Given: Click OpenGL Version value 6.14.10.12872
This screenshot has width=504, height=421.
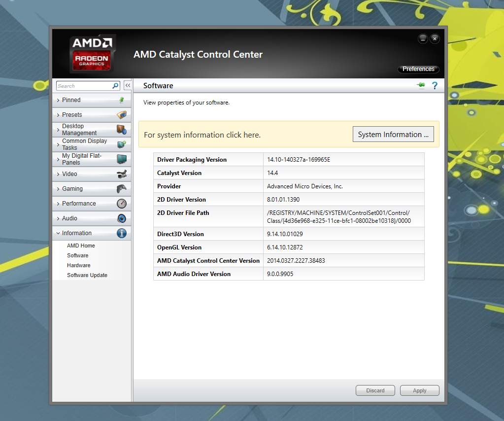Looking at the screenshot, I should tap(285, 247).
